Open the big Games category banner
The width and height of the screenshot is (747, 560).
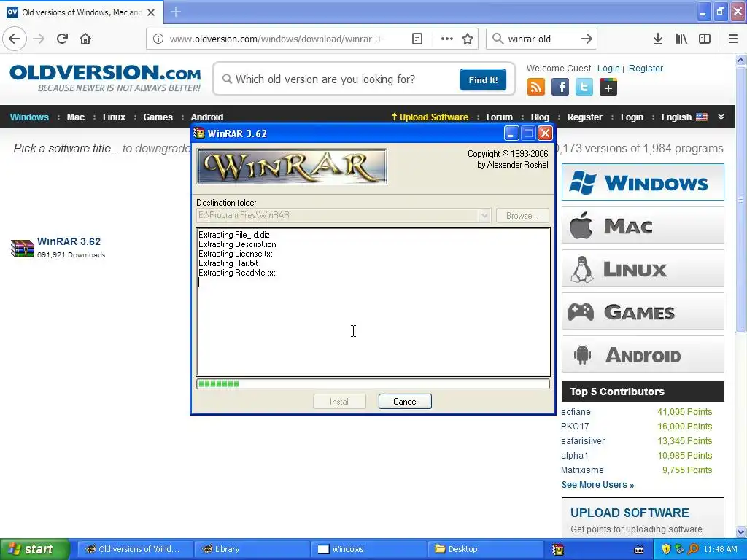point(643,311)
